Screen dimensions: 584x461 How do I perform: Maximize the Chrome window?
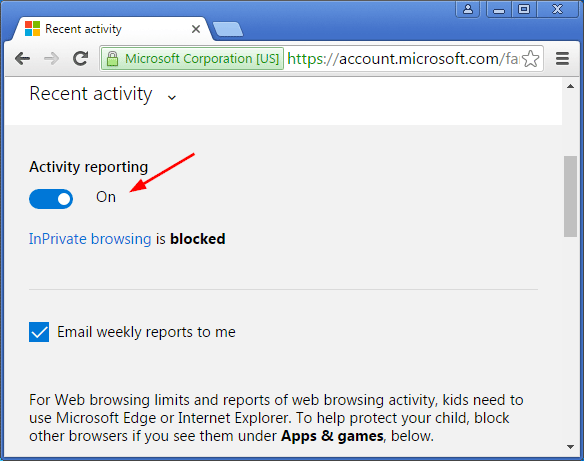[524, 9]
